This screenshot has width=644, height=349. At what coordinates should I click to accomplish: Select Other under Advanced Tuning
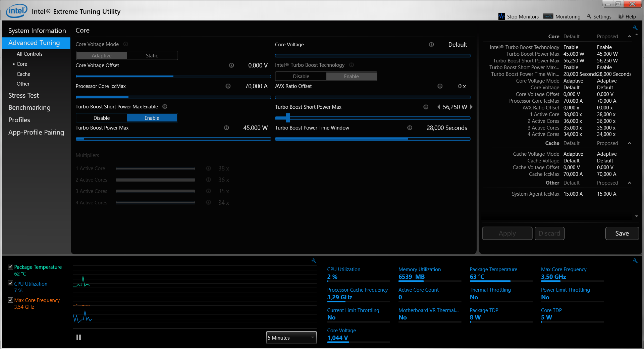[23, 84]
